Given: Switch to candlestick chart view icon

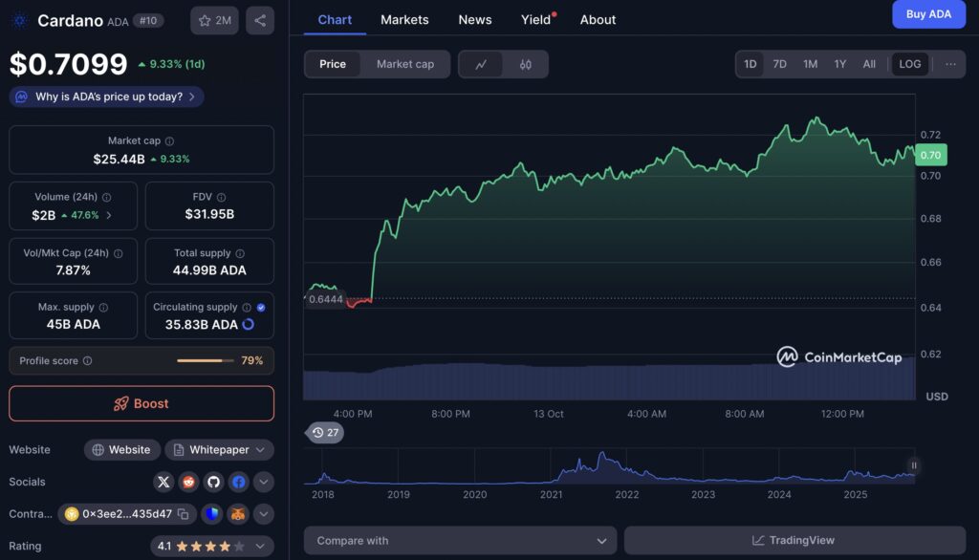Looking at the screenshot, I should click(526, 64).
